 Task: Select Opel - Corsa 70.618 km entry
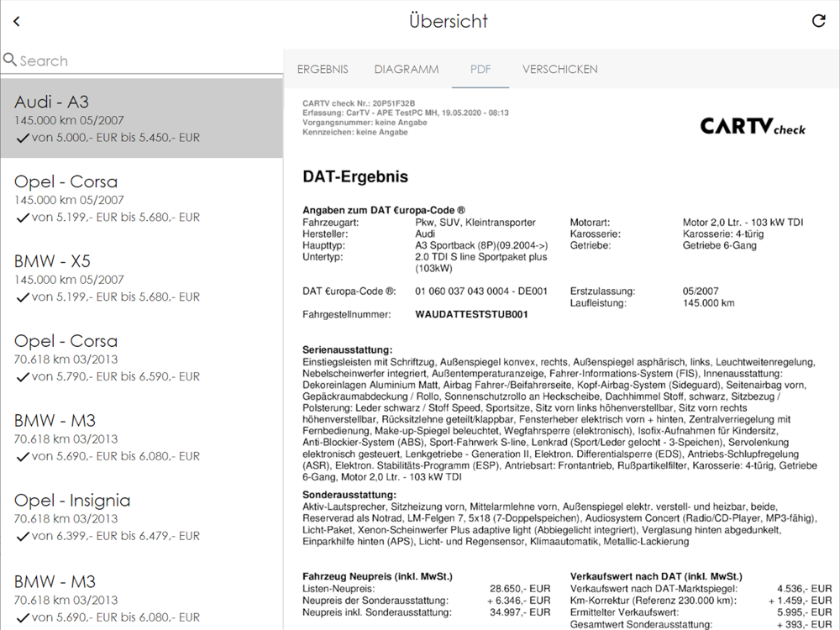coord(141,358)
